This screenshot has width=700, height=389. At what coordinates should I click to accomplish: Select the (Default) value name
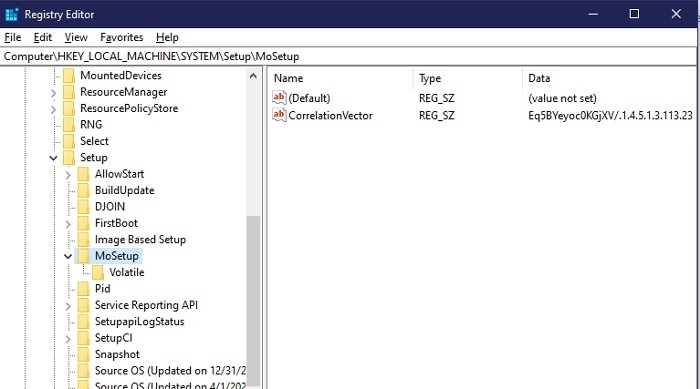click(309, 98)
